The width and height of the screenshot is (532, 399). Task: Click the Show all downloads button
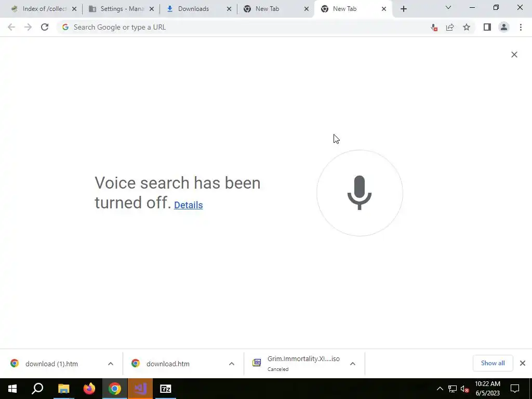[493, 363]
